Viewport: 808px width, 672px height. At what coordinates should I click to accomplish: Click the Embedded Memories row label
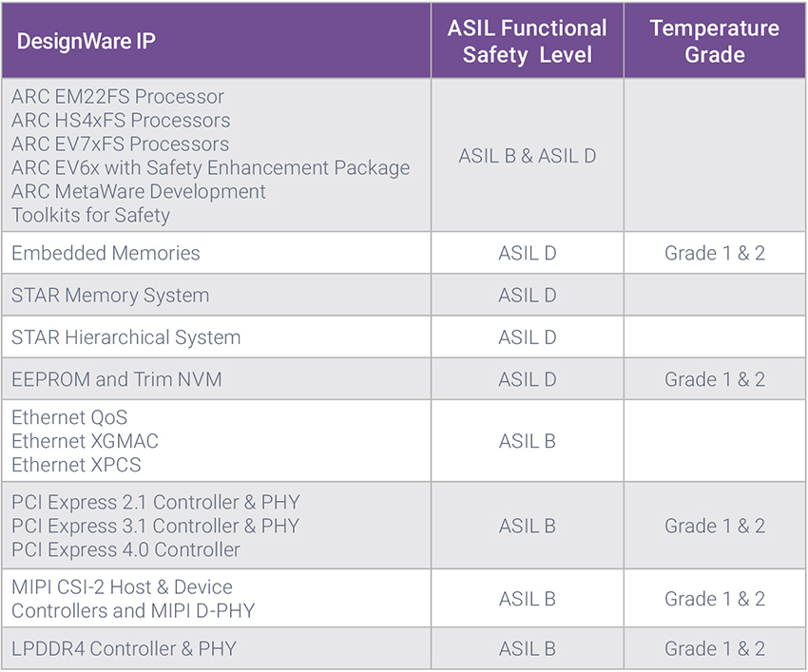click(x=106, y=253)
